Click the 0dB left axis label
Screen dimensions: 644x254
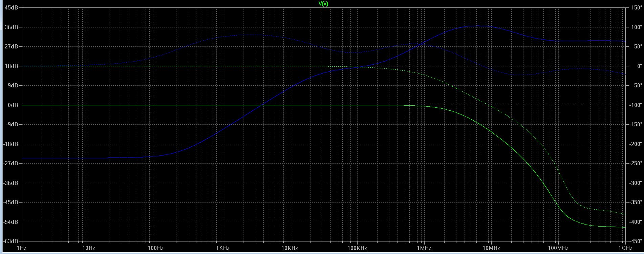point(14,105)
